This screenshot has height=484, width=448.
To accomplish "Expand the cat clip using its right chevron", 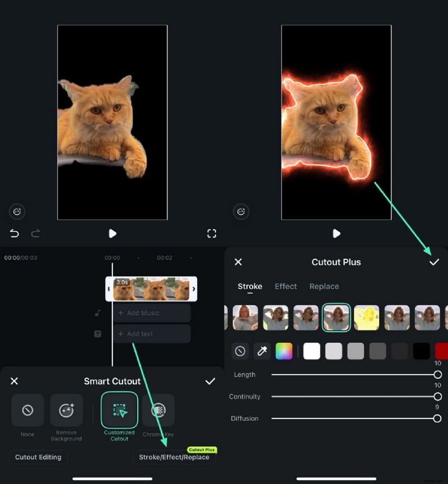I will tap(193, 288).
